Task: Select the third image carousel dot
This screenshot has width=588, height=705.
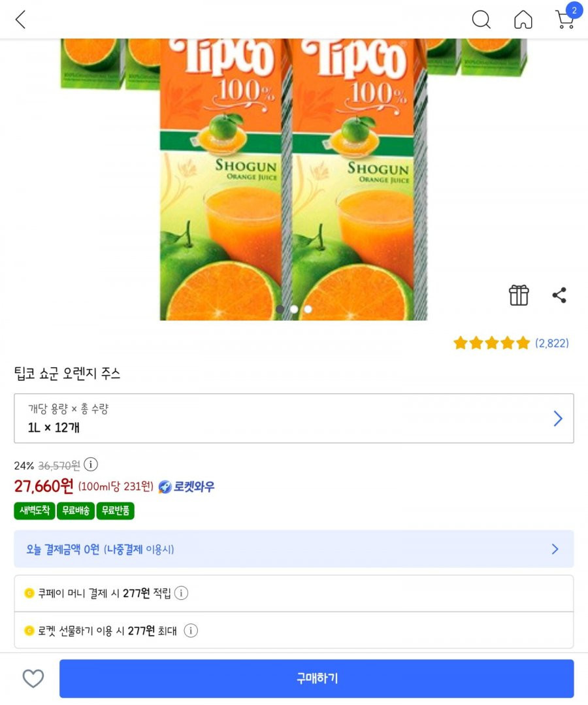Action: point(308,309)
